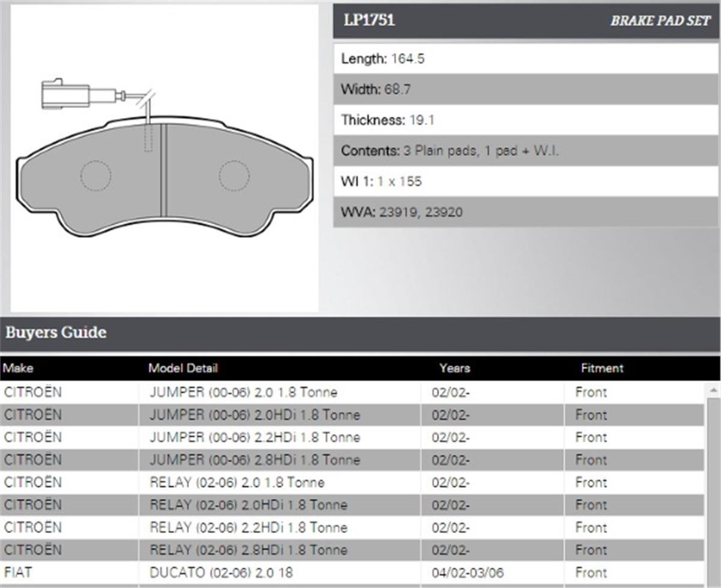
Task: Select JUMPER (00-06) 2.8HDi 1.8 Tonne cell
Action: coord(279,460)
